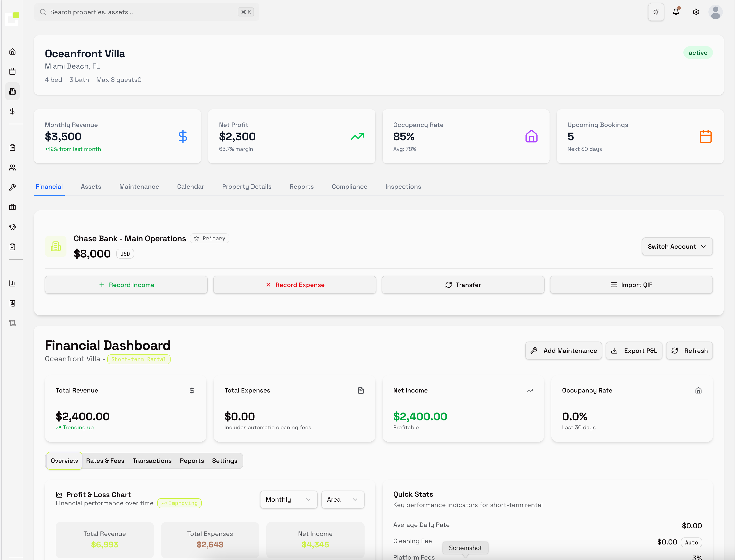Screen dimensions: 735x560
Task: Toggle the Primary star badge
Action: point(210,238)
